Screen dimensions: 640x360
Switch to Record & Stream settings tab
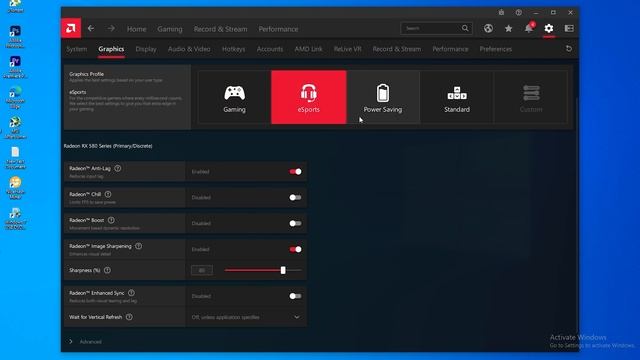point(397,49)
